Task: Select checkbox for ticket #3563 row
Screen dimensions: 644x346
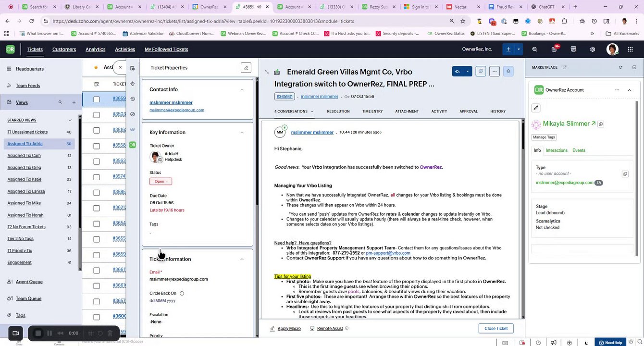Action: coord(97,161)
